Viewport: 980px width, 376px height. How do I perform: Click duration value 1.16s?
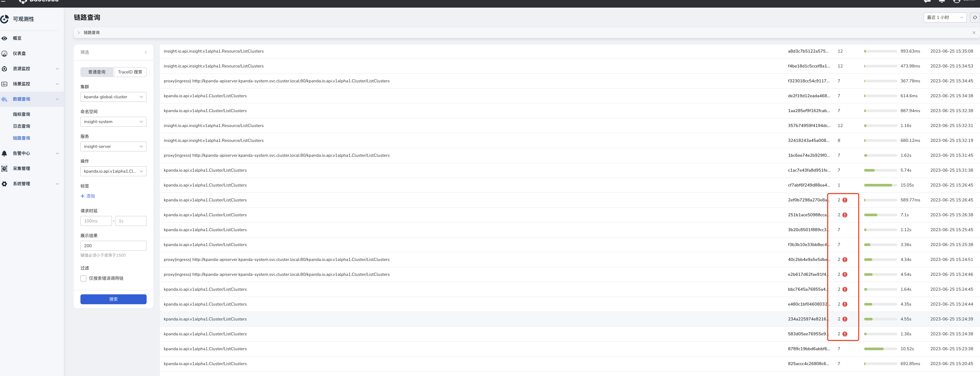906,126
